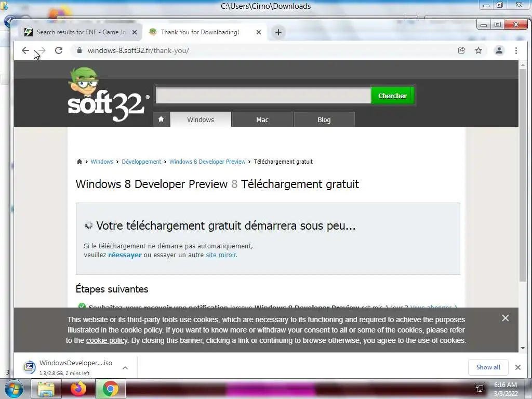Click the Téléchargement gratuit breadcrumb text
Image resolution: width=532 pixels, height=399 pixels.
coord(283,162)
